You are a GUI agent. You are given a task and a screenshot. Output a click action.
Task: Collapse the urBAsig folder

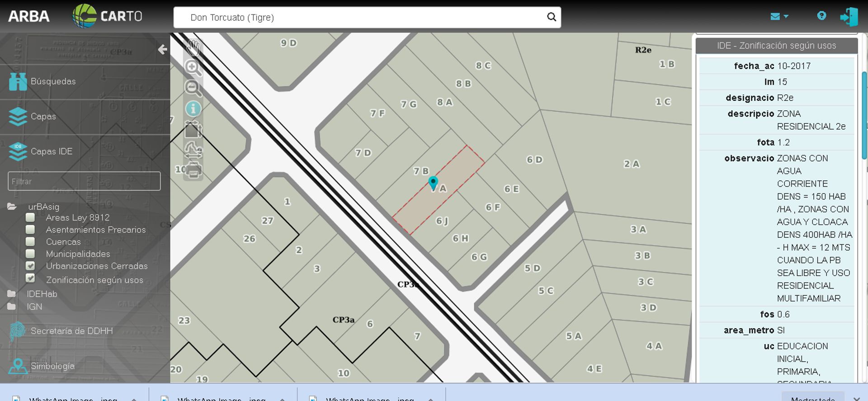[12, 207]
